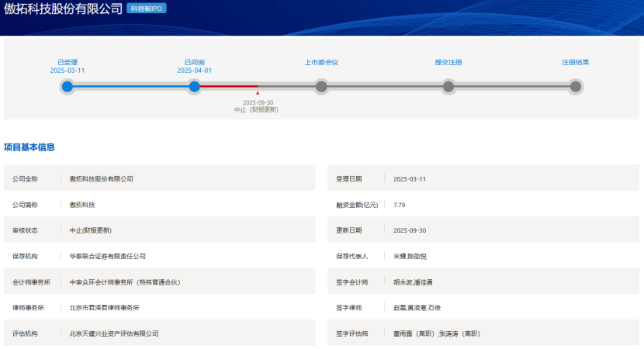Click the 项目基本信息 section heading

point(29,147)
